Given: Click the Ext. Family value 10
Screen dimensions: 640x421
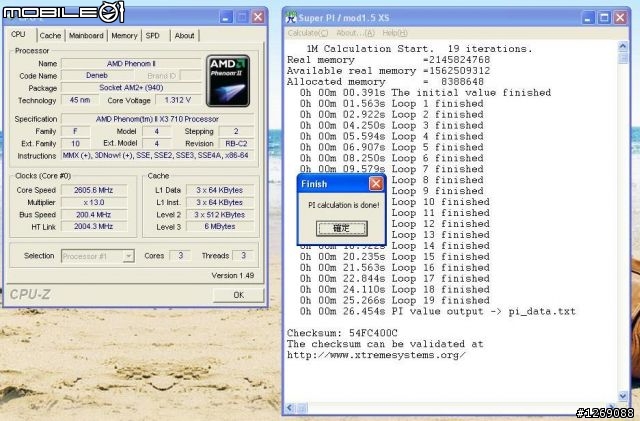Looking at the screenshot, I should tap(76, 144).
